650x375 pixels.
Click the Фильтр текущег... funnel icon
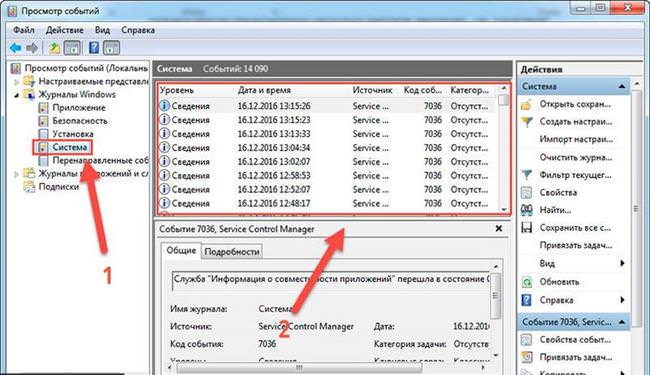[526, 175]
